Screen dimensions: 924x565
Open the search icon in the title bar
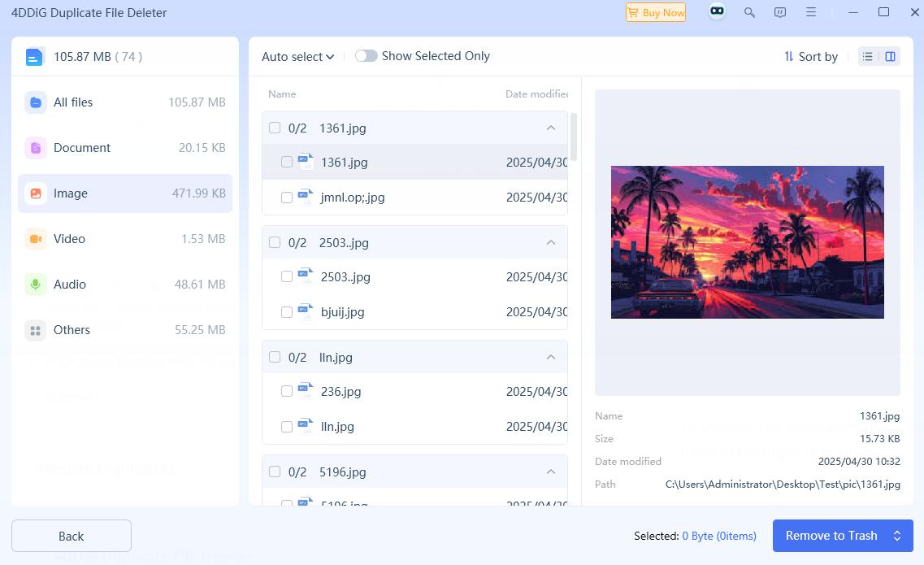click(x=748, y=12)
